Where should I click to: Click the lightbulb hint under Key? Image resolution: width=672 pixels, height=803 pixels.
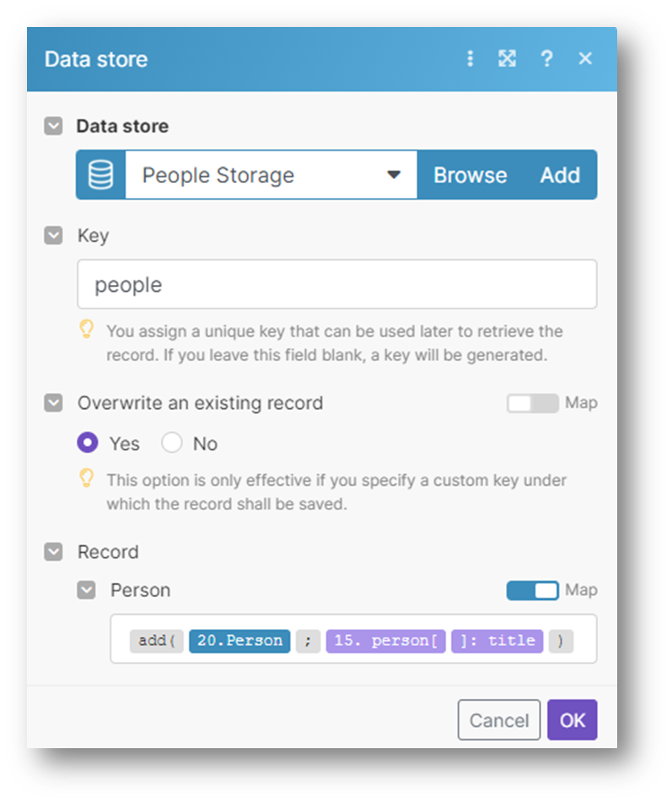(86, 330)
